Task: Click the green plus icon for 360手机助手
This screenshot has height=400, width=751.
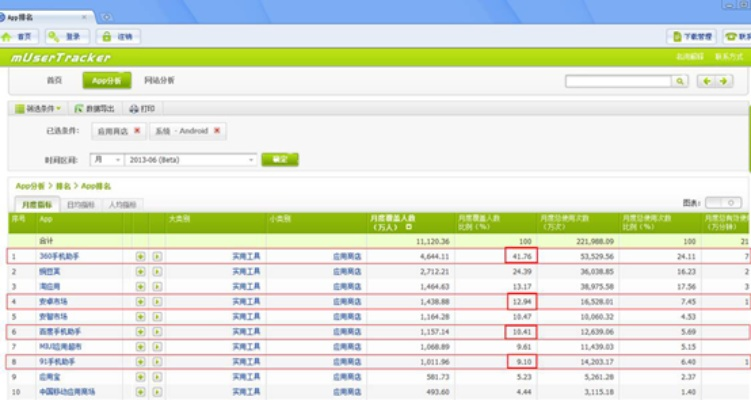Action: point(140,257)
